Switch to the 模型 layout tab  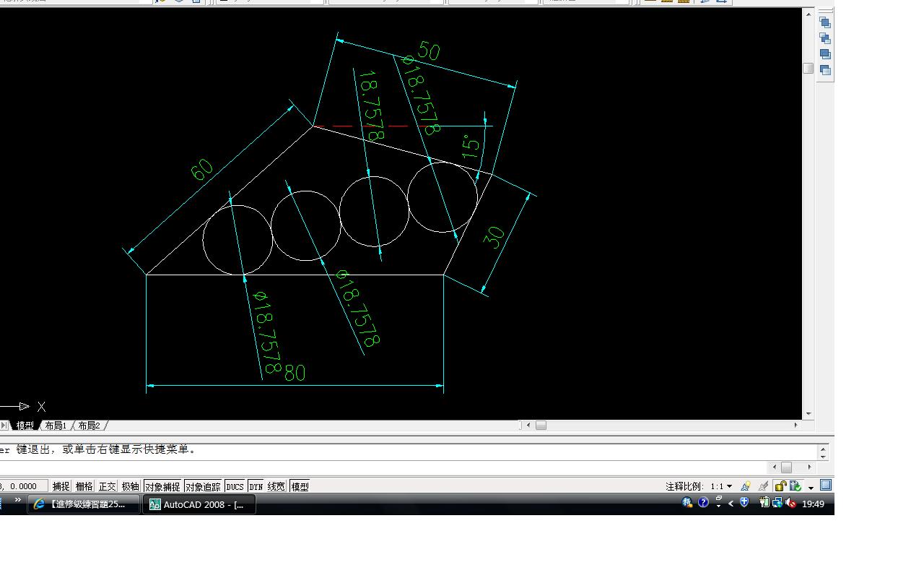[x=25, y=426]
